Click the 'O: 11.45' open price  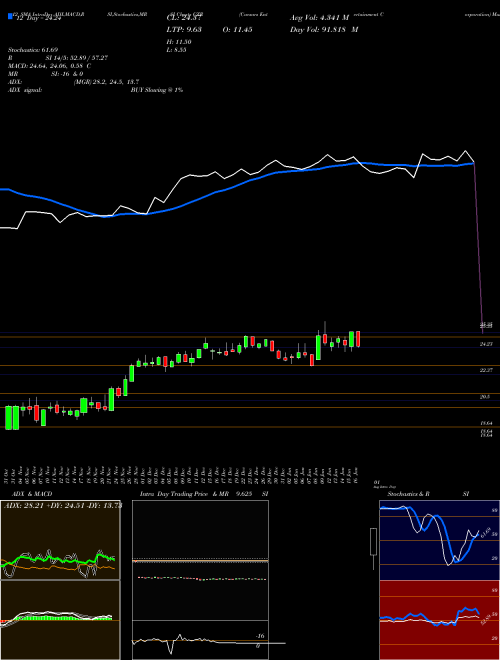click(237, 30)
